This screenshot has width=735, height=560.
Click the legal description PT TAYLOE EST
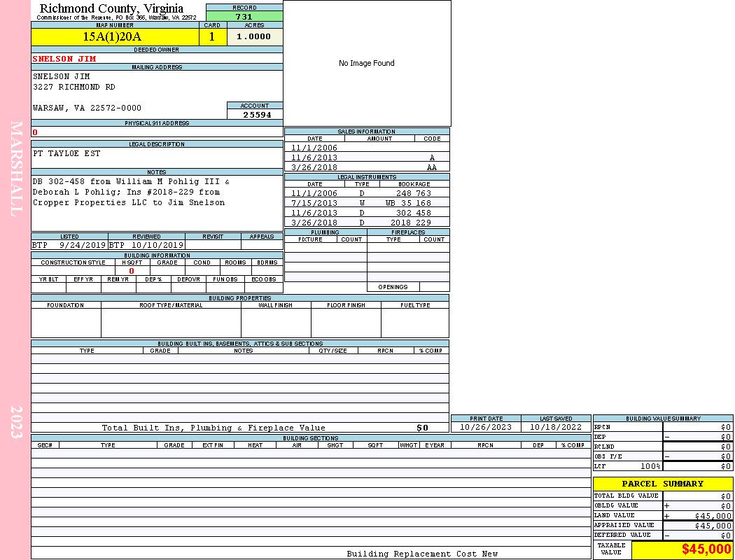[66, 153]
